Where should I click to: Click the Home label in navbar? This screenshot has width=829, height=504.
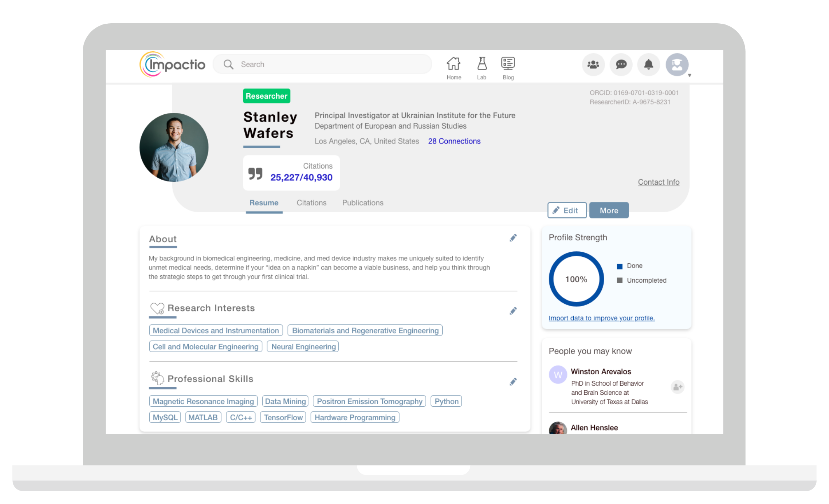coord(454,77)
